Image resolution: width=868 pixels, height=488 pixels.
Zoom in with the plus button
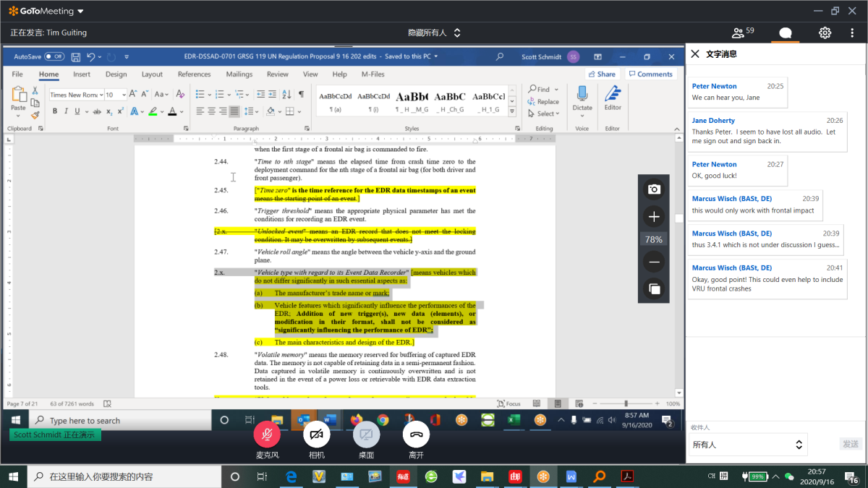coord(654,217)
